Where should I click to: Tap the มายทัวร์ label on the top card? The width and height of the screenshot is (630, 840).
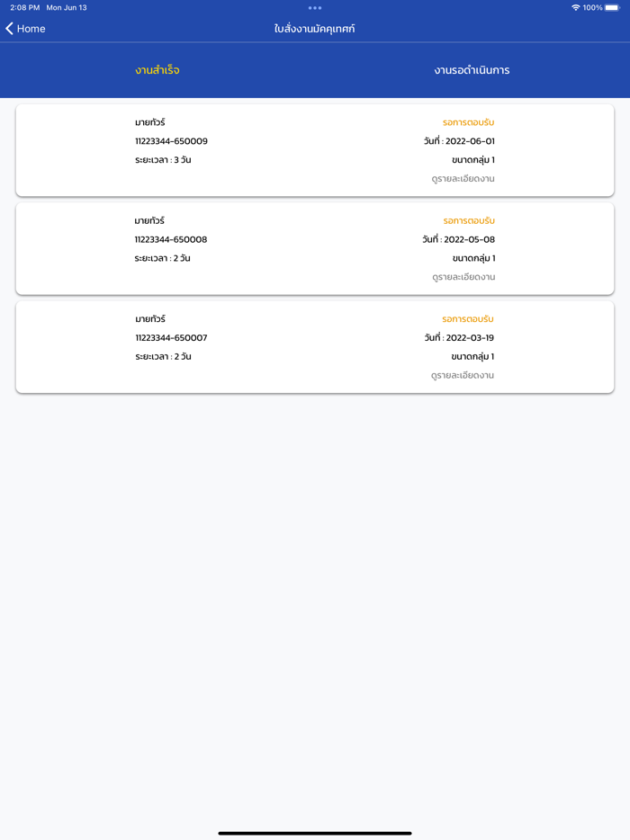153,122
